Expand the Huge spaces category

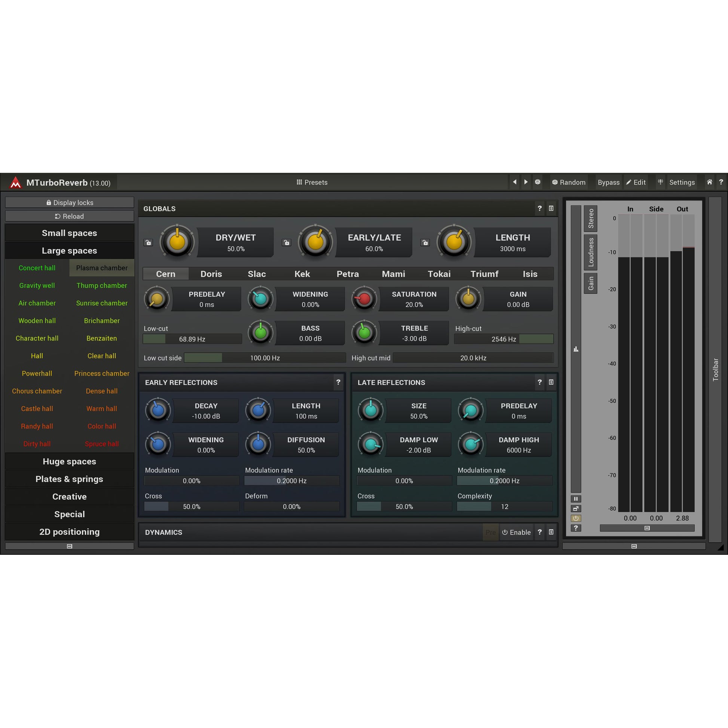pos(69,461)
